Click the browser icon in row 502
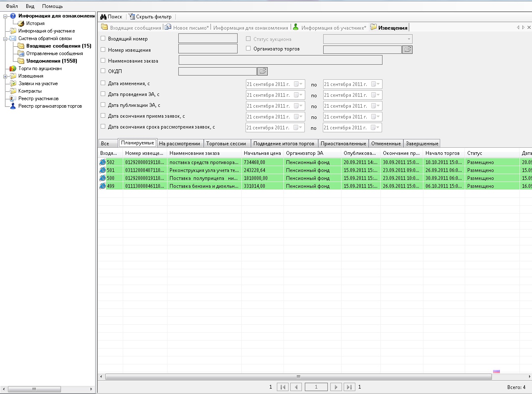This screenshot has width=532, height=394. (102, 162)
